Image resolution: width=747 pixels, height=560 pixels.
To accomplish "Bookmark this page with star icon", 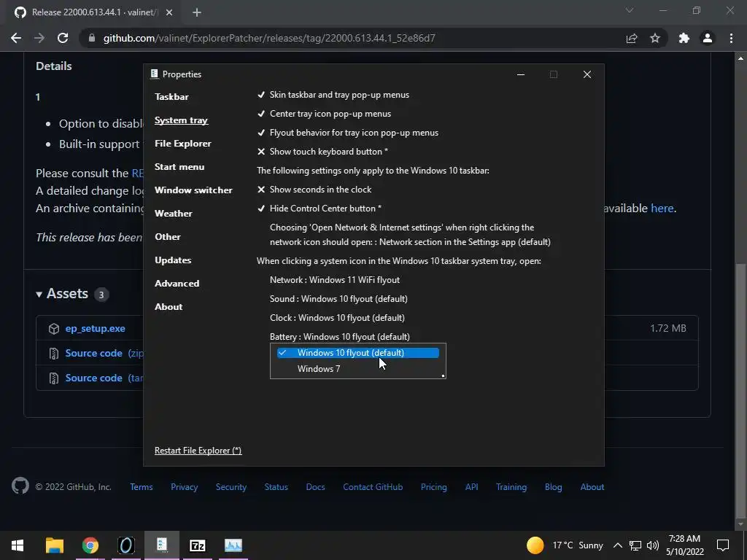I will pyautogui.click(x=655, y=38).
